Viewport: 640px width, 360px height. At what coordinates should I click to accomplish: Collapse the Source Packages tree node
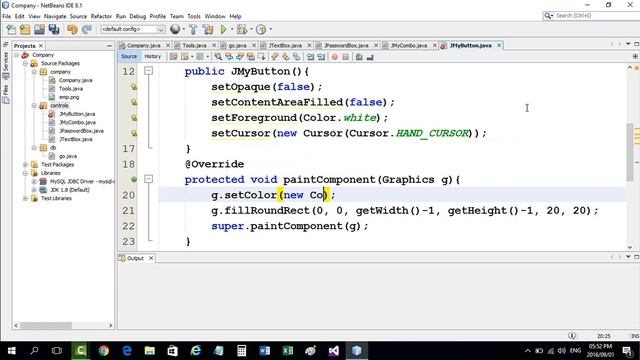pyautogui.click(x=25, y=63)
